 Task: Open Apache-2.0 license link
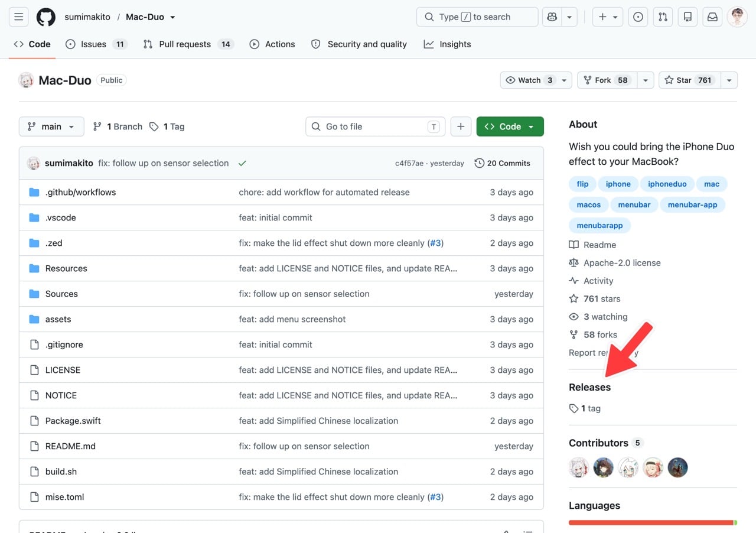tap(615, 263)
